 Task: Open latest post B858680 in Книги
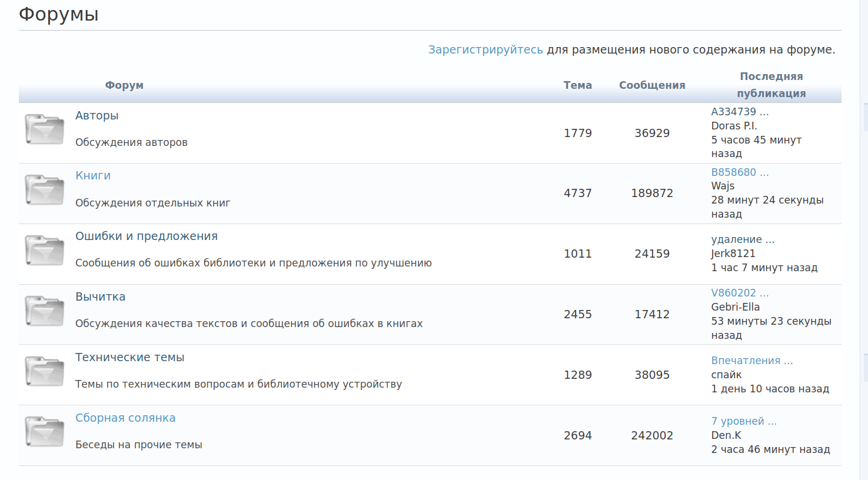(x=739, y=172)
